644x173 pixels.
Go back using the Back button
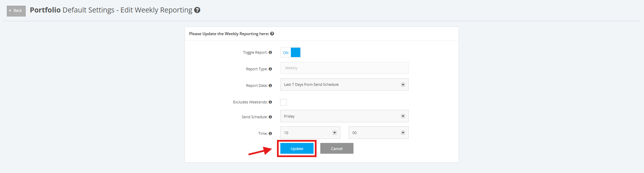click(x=16, y=11)
